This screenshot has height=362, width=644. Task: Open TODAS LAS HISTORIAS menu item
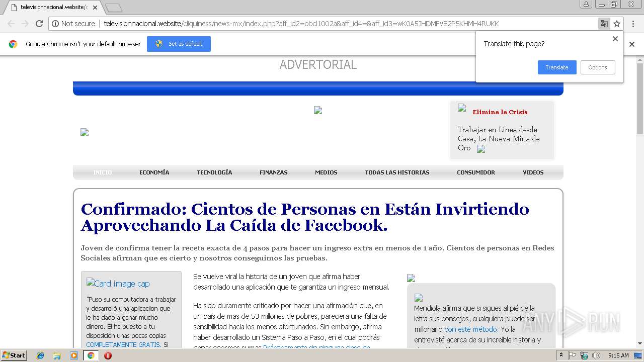click(x=397, y=172)
